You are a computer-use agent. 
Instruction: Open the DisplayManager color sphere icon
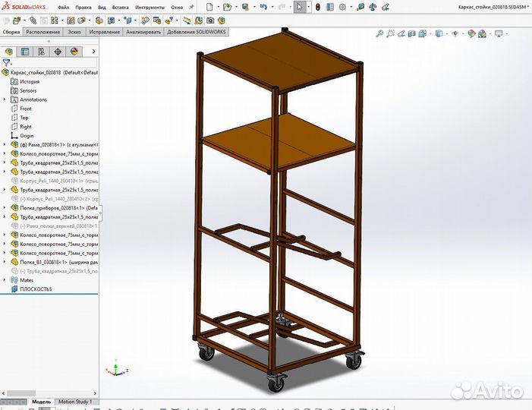click(x=74, y=52)
